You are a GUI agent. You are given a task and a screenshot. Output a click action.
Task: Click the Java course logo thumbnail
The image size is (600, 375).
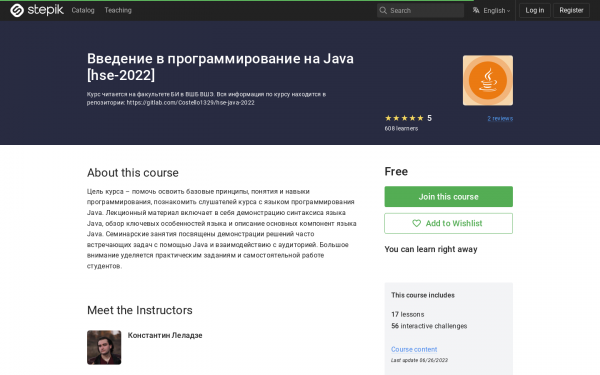pyautogui.click(x=488, y=80)
